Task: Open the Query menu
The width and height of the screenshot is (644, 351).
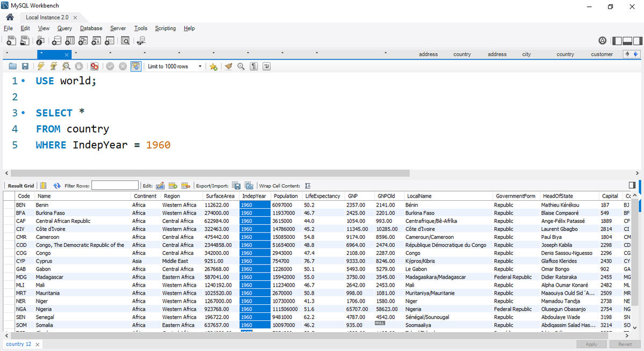Action: click(x=64, y=28)
